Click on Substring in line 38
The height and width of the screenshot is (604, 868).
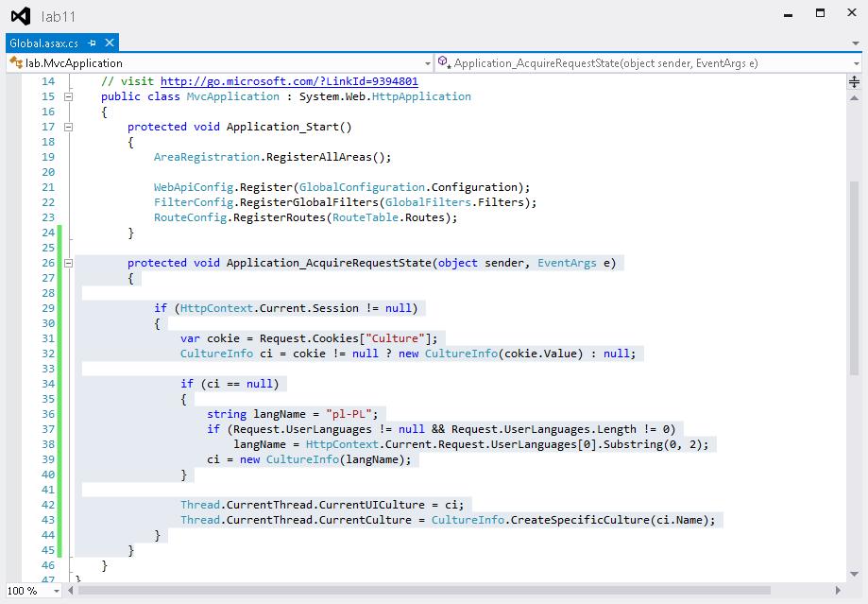point(633,444)
